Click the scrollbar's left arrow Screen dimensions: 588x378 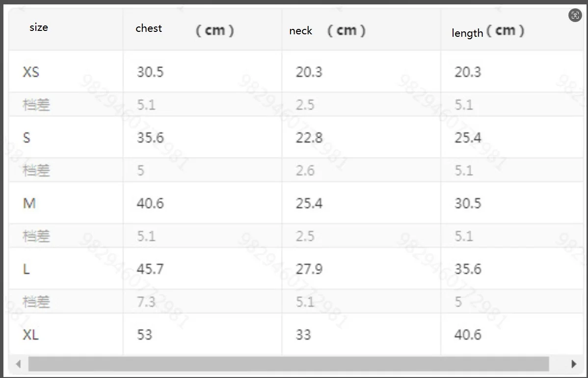[x=19, y=364]
